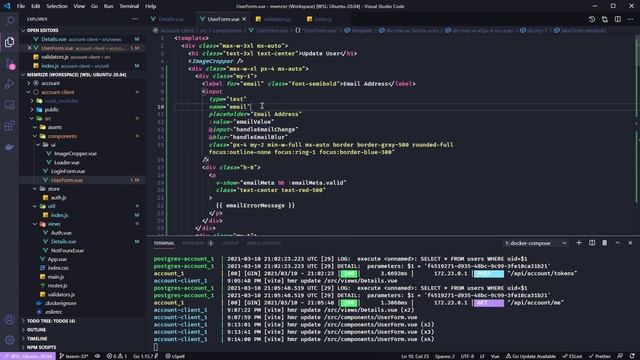Image resolution: width=640 pixels, height=360 pixels.
Task: Open the Search view in activity bar
Action: click(x=9, y=20)
